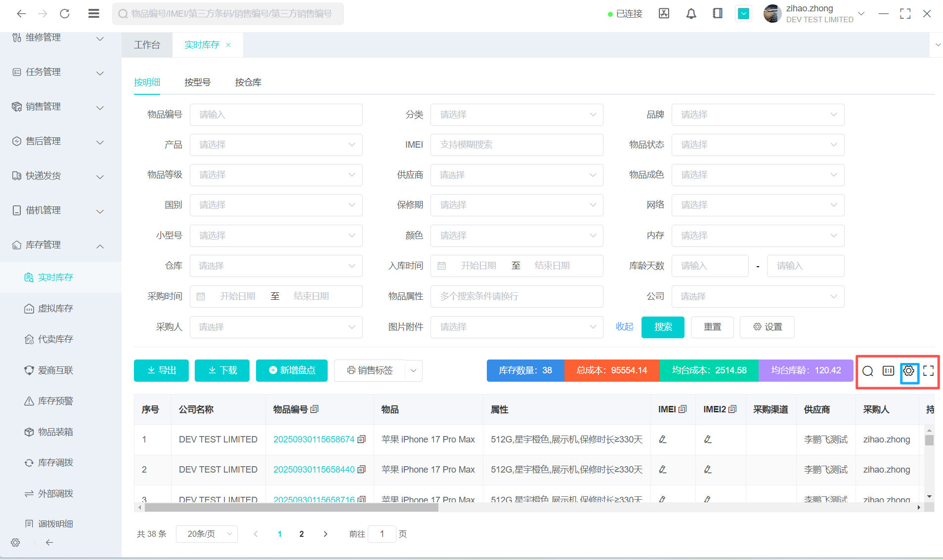943x560 pixels.
Task: Click the table search magnifier icon
Action: point(867,371)
